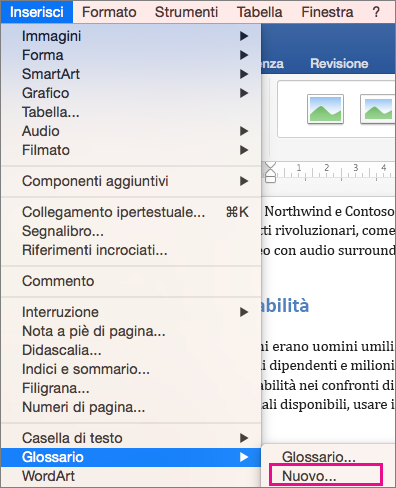Click the ruler indent marker
396x488 pixels.
pos(271,172)
